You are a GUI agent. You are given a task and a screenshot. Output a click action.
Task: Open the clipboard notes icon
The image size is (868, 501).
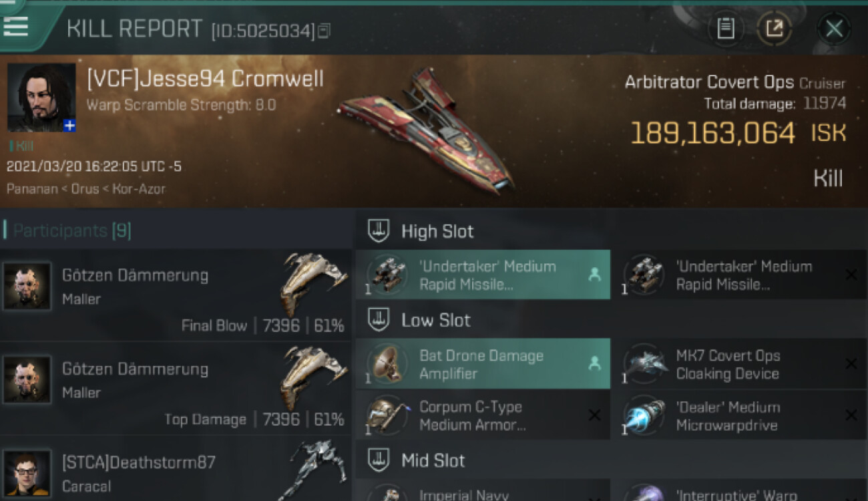pyautogui.click(x=726, y=29)
